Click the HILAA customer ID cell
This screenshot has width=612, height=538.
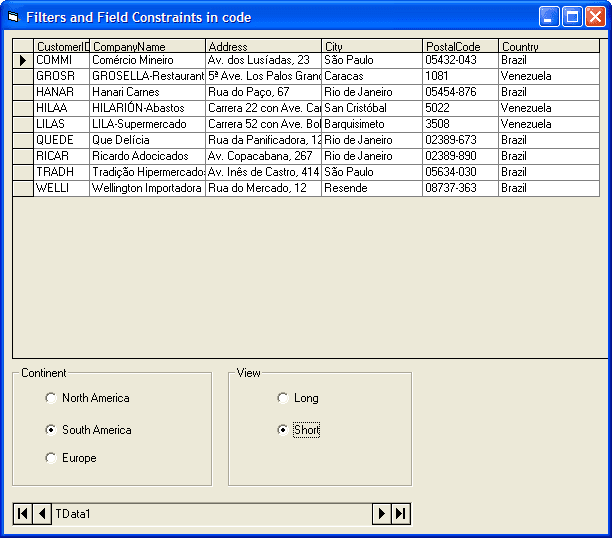tap(62, 109)
